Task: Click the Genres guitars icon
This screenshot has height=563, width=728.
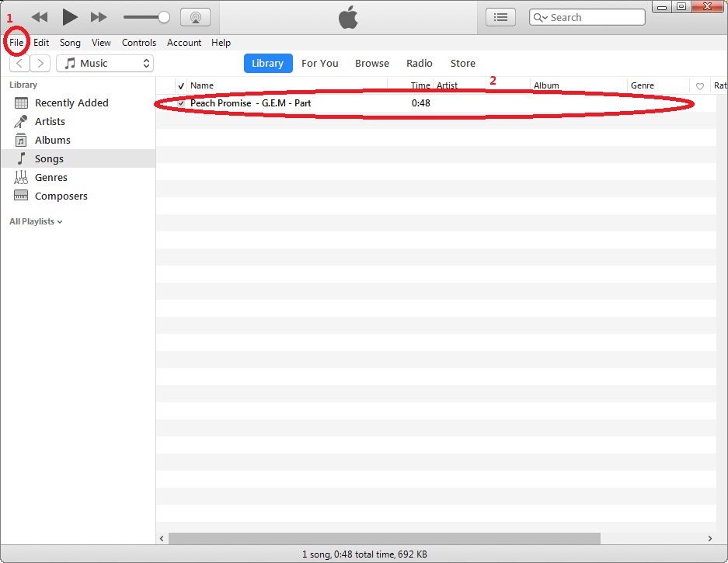Action: [21, 177]
